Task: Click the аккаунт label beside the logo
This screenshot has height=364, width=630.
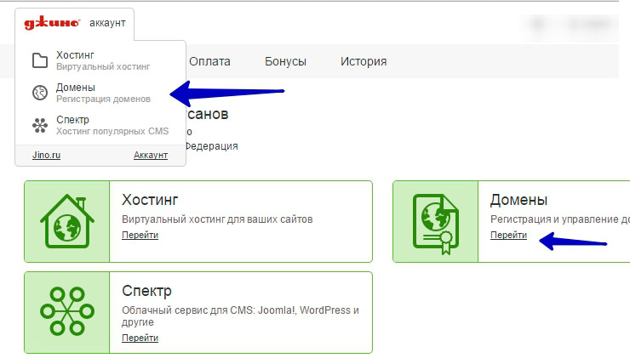Action: point(107,23)
